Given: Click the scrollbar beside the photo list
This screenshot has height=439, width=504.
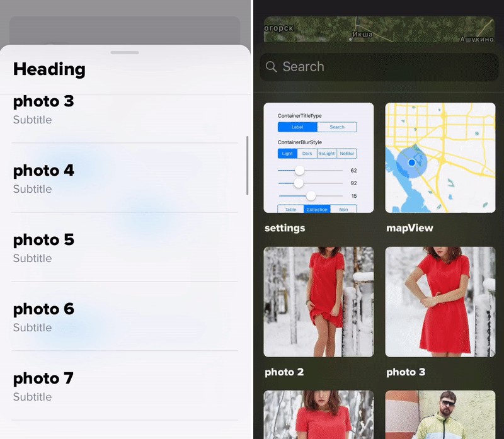Looking at the screenshot, I should 248,165.
